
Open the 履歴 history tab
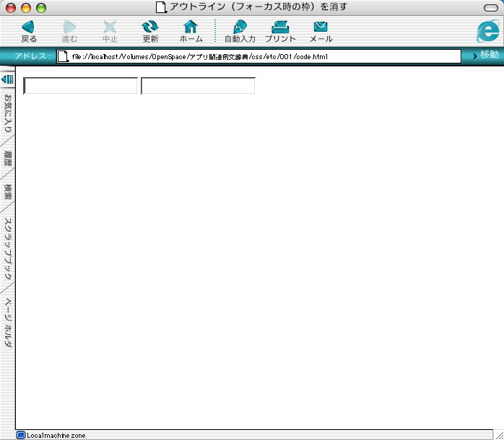7,159
